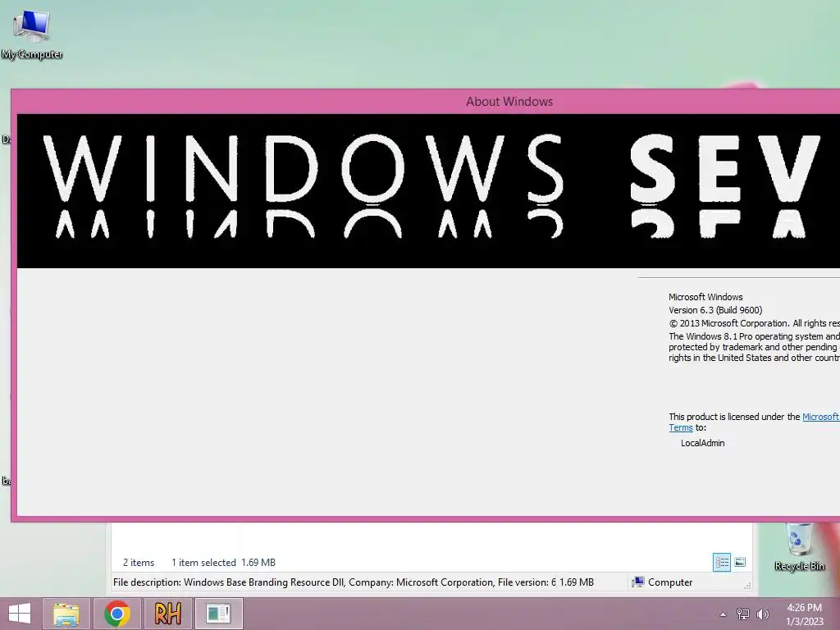
Task: Click the 'Microsoft Windows' text line
Action: point(705,297)
